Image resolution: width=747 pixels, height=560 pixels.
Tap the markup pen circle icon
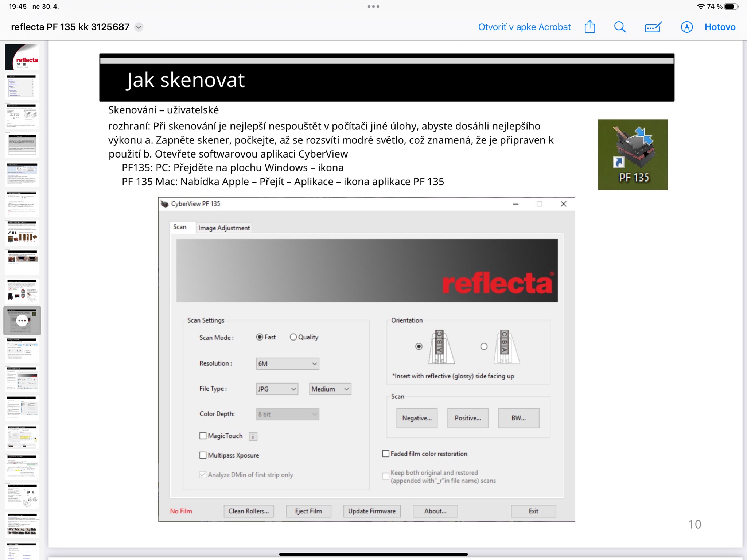[x=686, y=27]
